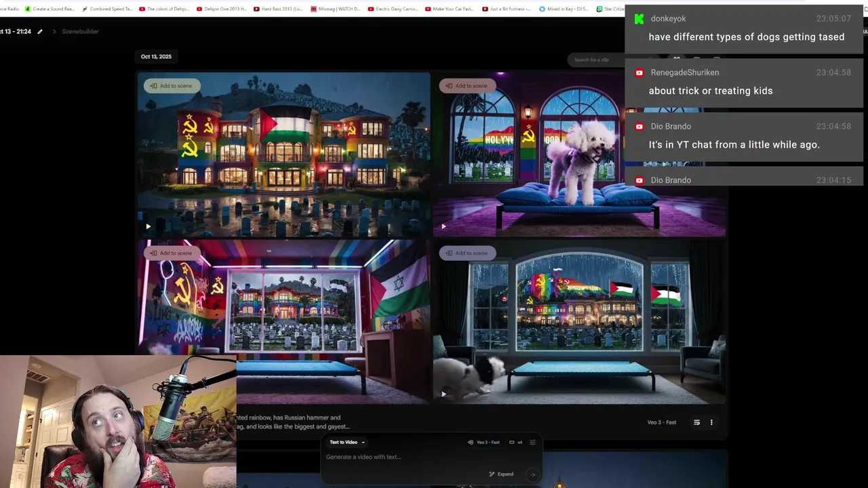This screenshot has width=868, height=488.
Task: Open the Electric Daisy Carnival bookmark
Action: coord(393,9)
